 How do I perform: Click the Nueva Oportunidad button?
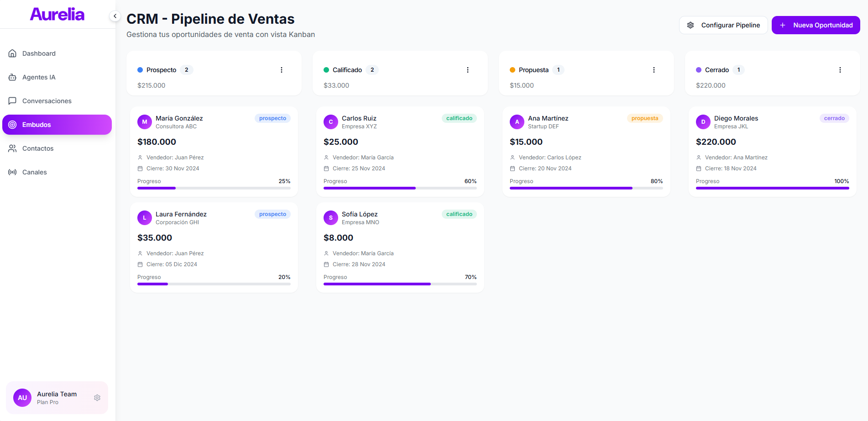click(816, 25)
